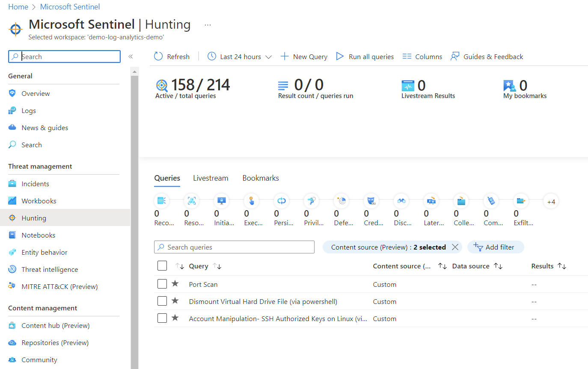Toggle the select-all queries checkbox
This screenshot has width=588, height=369.
(x=162, y=266)
